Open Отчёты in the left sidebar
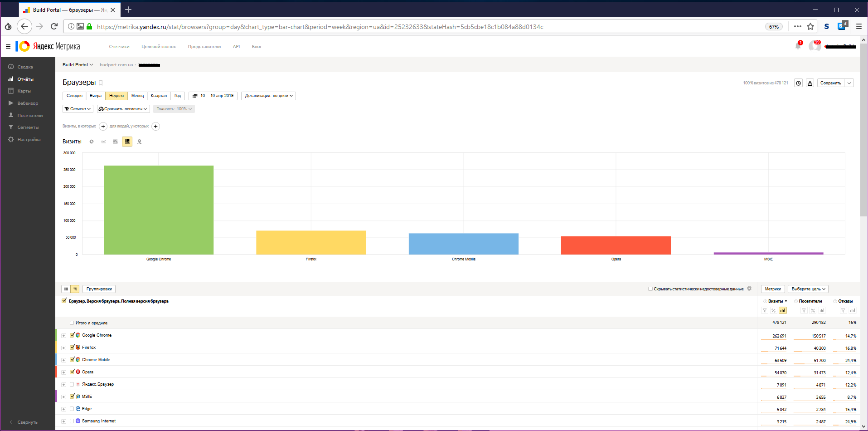Screen dimensions: 868x431 [25, 79]
